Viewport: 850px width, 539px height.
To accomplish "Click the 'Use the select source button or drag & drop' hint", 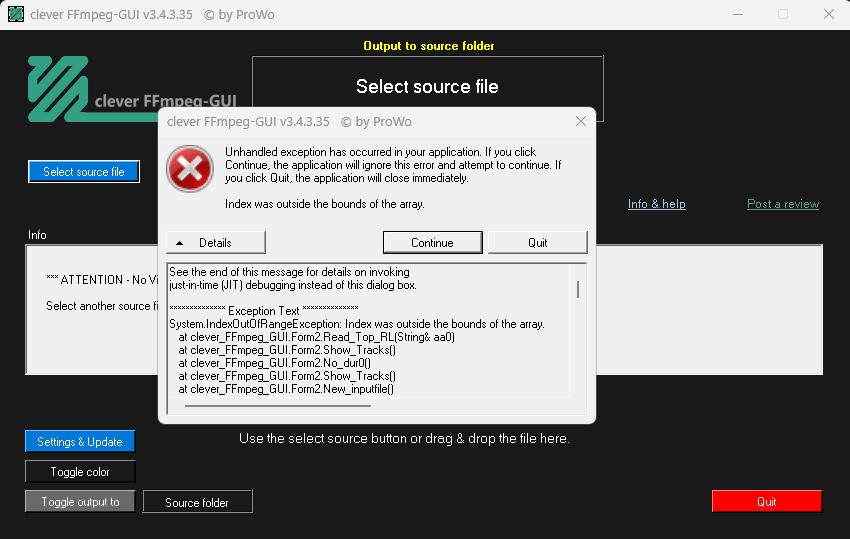I will 404,438.
